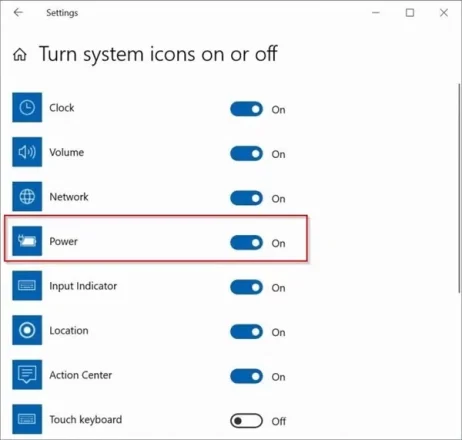Switch off the Network toggle
This screenshot has width=462, height=440.
point(246,198)
